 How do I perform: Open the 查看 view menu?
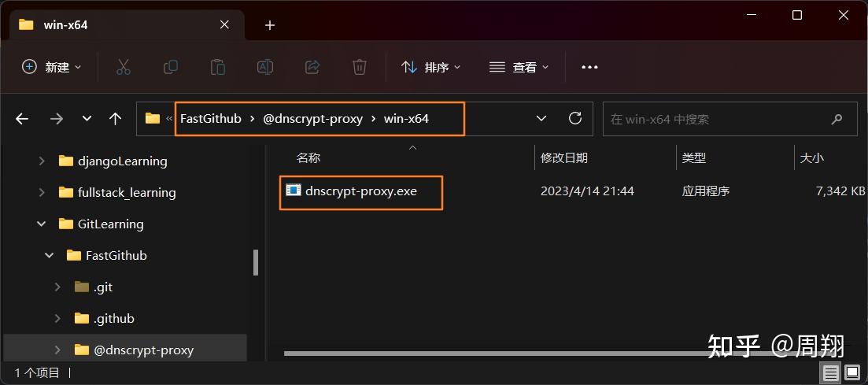coord(519,67)
